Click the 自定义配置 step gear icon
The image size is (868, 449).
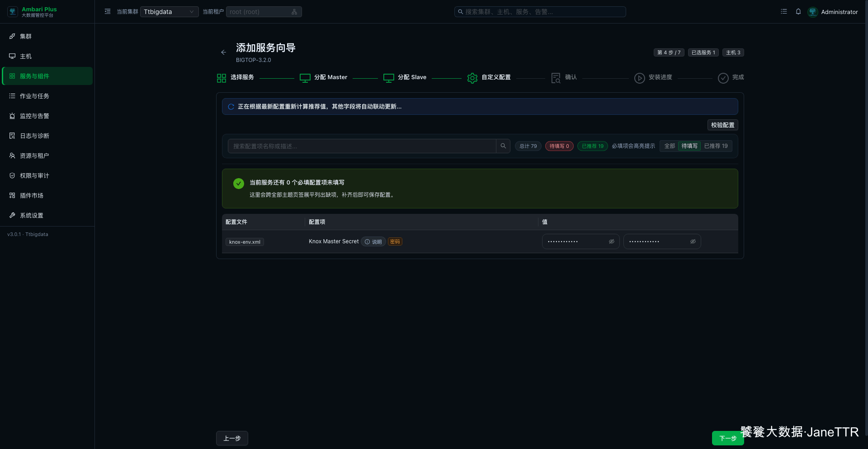click(x=472, y=78)
